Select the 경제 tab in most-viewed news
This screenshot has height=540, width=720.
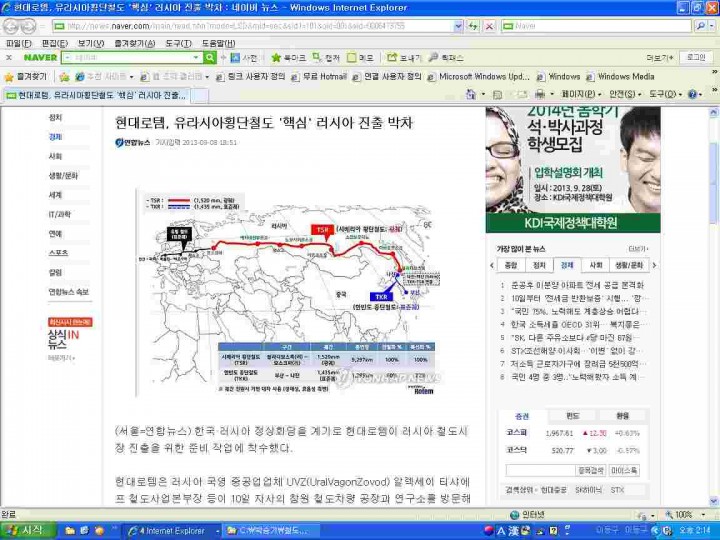tap(567, 265)
